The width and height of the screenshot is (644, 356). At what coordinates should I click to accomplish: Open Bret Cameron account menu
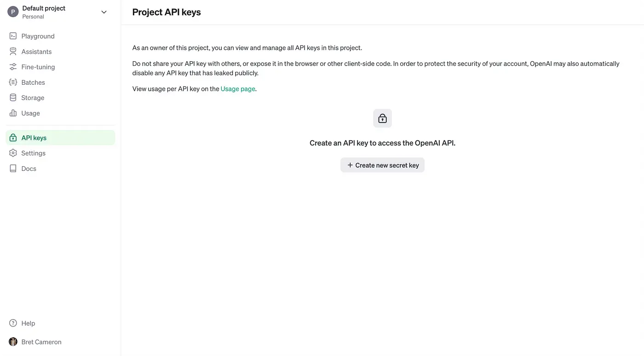60,342
